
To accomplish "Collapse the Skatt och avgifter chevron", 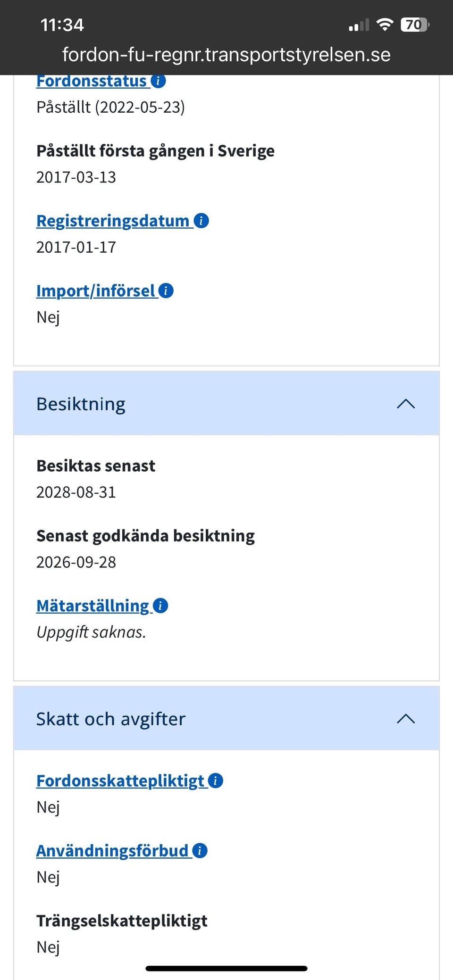I will tap(406, 719).
